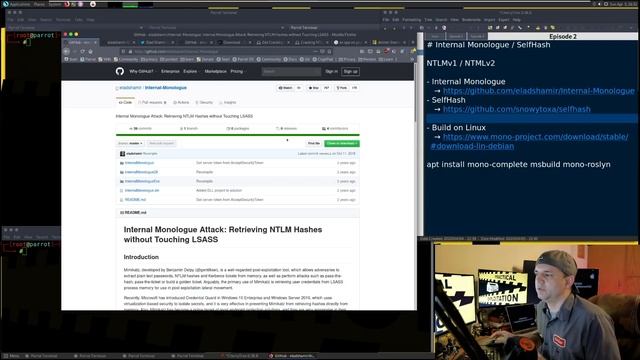The image size is (640, 360).
Task: Open the Places menu in top panel
Action: pyautogui.click(x=39, y=4)
